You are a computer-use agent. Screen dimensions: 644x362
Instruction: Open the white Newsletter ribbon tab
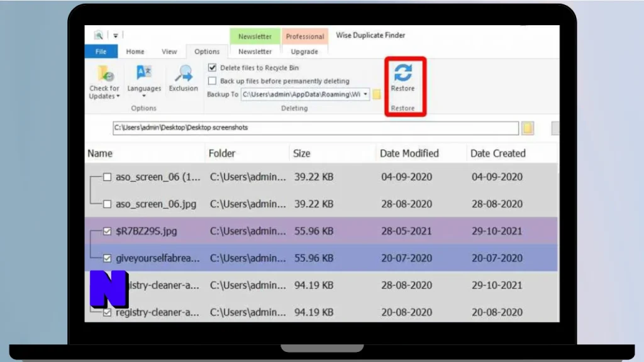click(255, 52)
